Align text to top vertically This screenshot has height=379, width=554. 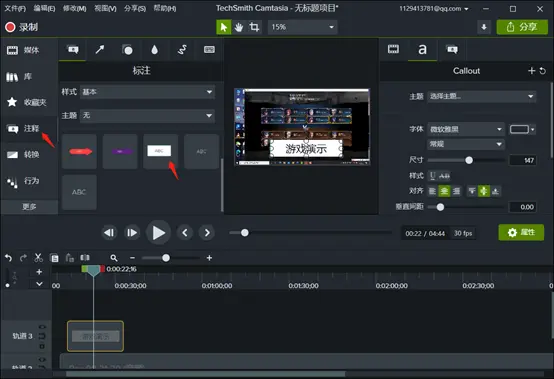pyautogui.click(x=472, y=191)
